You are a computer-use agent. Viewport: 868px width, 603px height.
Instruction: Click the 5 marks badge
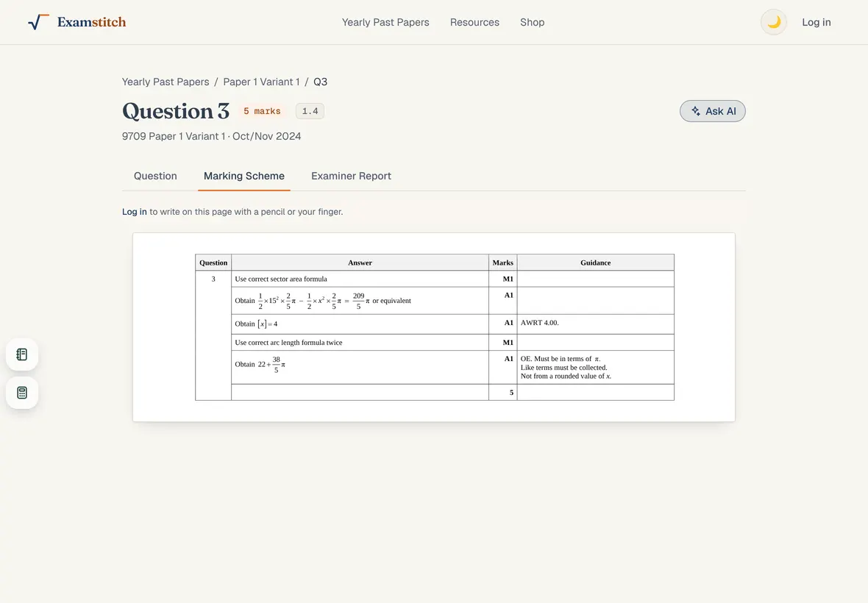[262, 111]
